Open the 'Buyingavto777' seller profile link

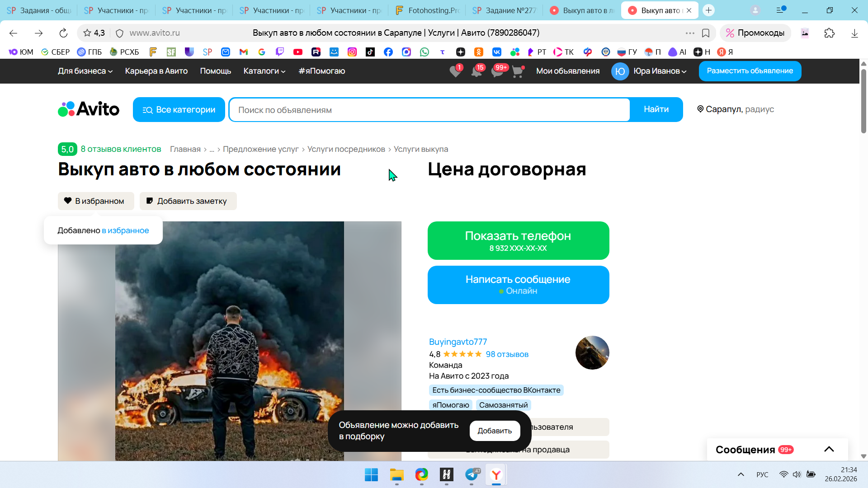click(x=458, y=342)
